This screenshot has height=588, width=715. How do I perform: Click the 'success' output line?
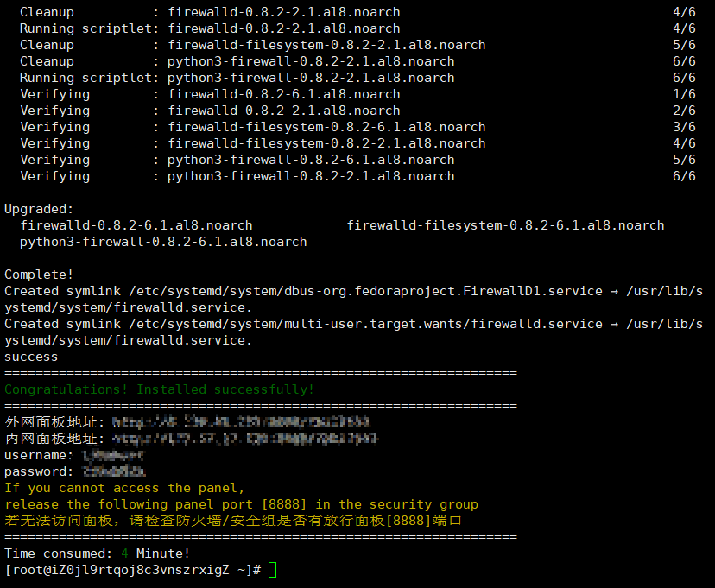click(31, 357)
